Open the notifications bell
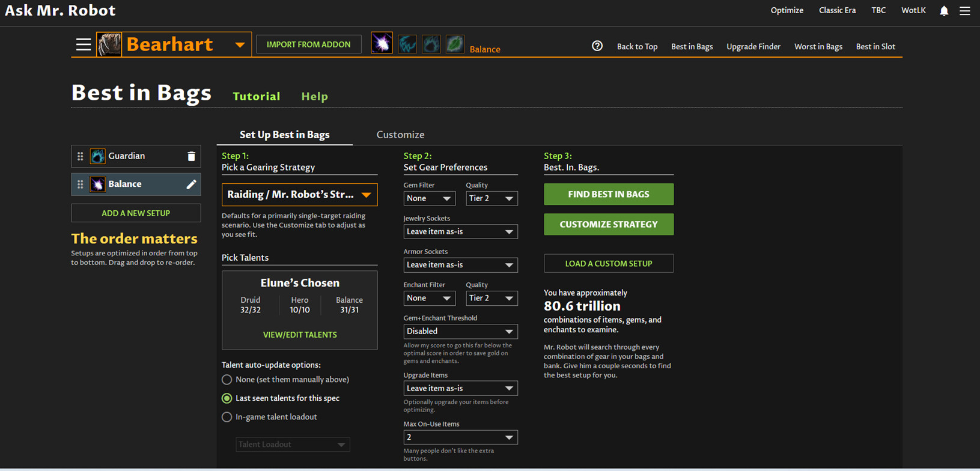This screenshot has width=980, height=471. 944,11
